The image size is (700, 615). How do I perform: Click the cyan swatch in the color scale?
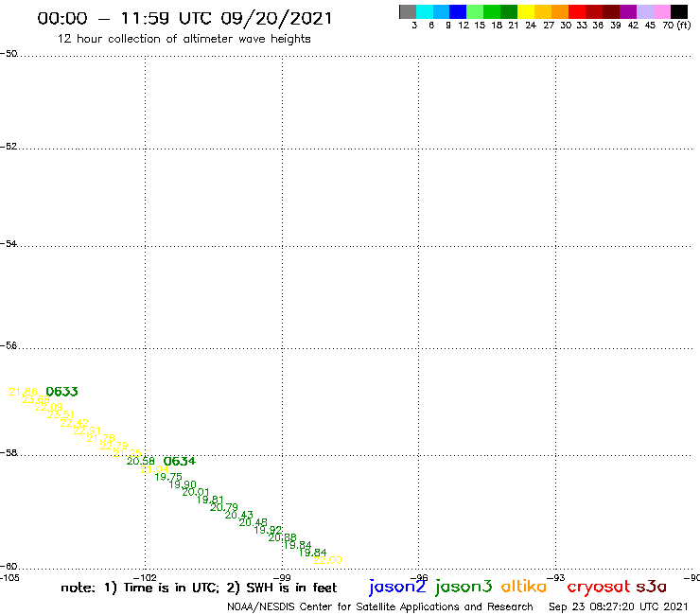click(425, 11)
